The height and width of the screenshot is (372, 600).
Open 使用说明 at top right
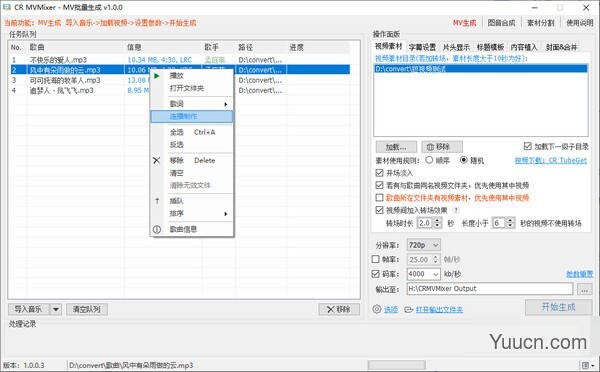(x=580, y=23)
